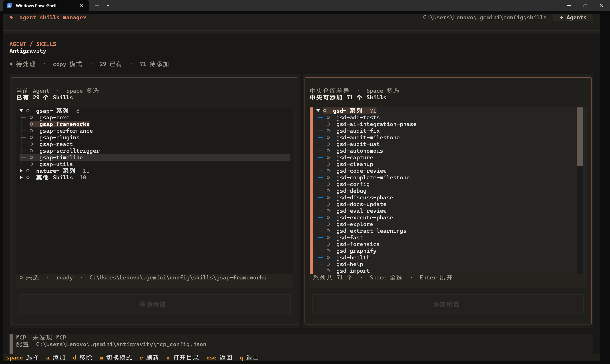Click the space 选择 shortcut hint
The width and height of the screenshot is (610, 364).
pos(22,358)
